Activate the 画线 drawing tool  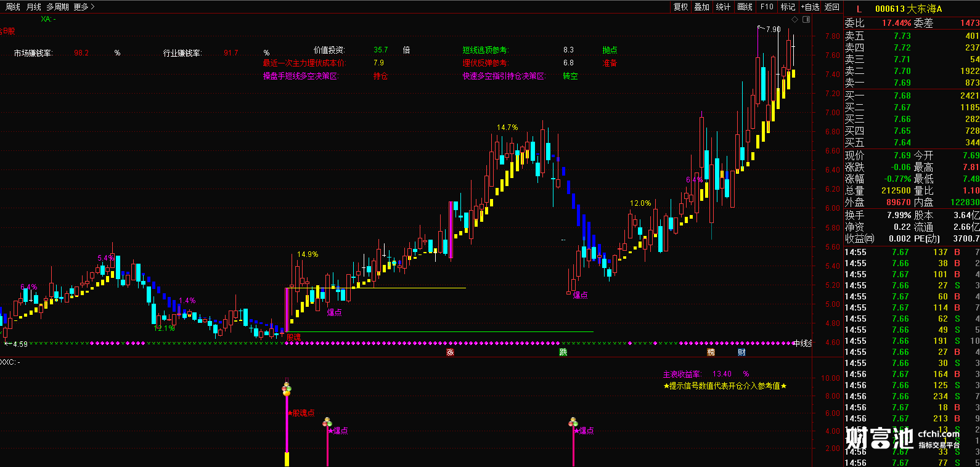point(745,7)
